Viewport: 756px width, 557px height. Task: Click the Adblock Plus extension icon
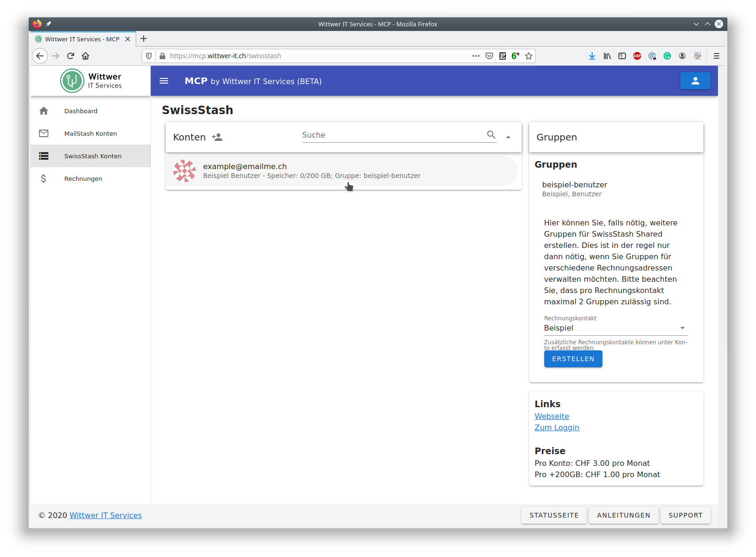pyautogui.click(x=637, y=56)
